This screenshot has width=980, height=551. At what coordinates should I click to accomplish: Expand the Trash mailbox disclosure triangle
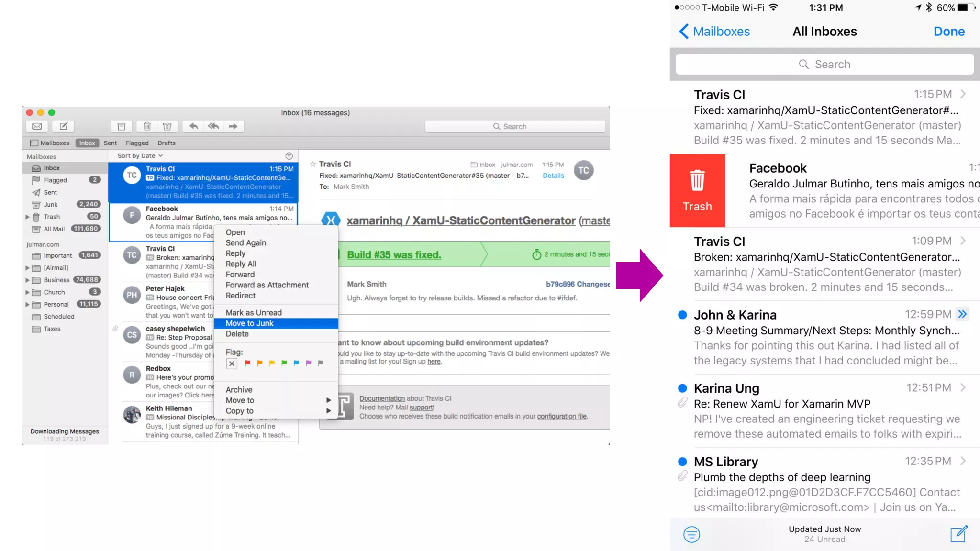27,217
